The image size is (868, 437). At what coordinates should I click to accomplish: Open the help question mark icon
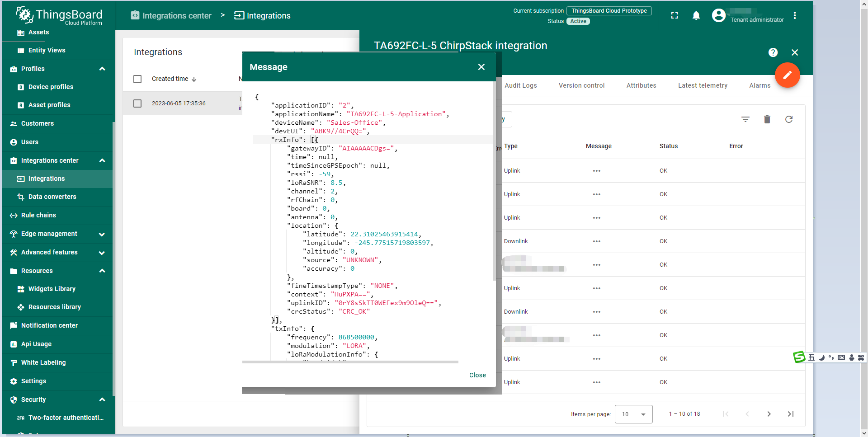click(773, 52)
